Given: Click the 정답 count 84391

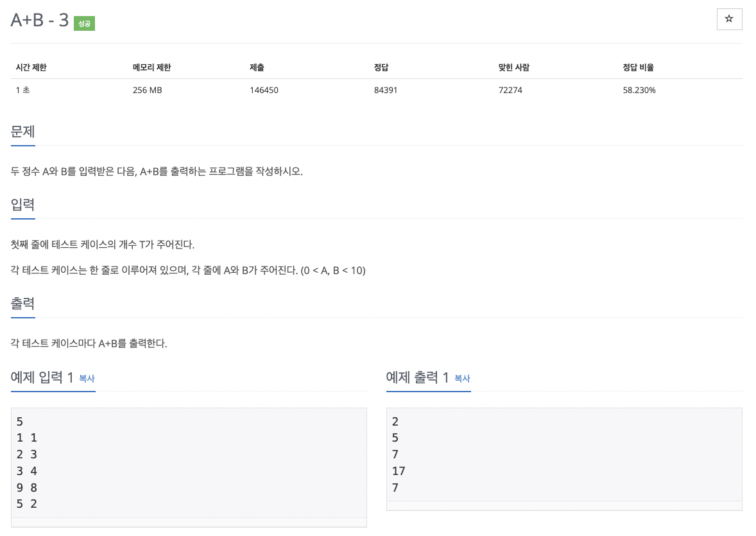Looking at the screenshot, I should (x=385, y=90).
